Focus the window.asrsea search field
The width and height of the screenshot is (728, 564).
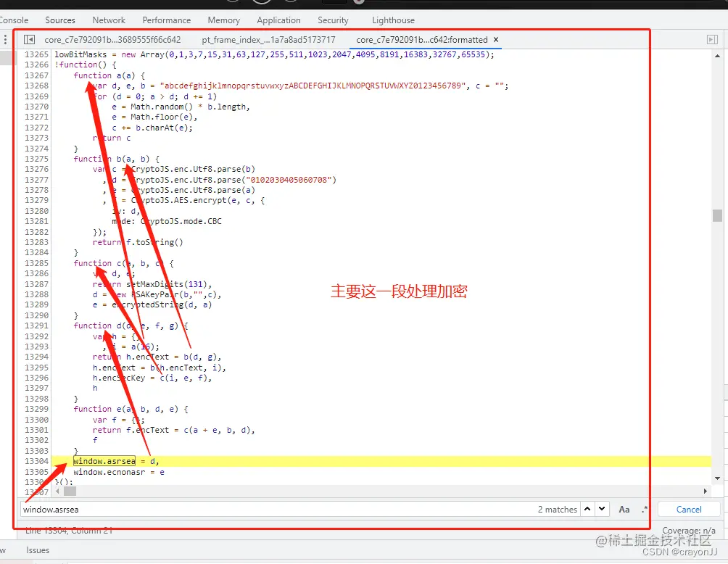[278, 509]
